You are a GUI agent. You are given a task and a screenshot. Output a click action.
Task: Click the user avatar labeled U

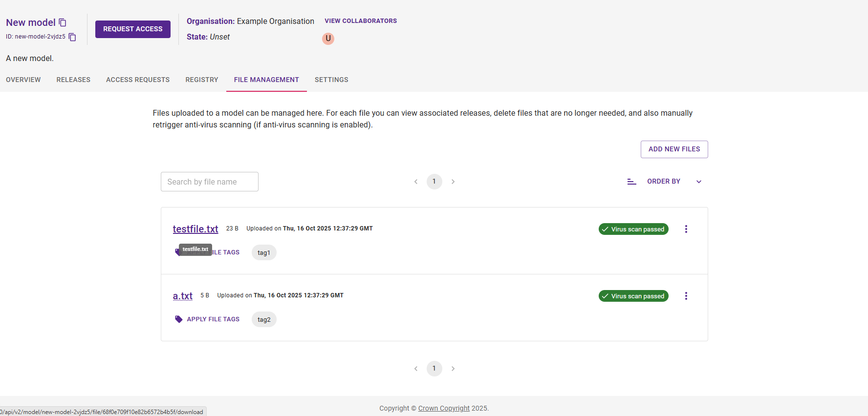(x=328, y=39)
